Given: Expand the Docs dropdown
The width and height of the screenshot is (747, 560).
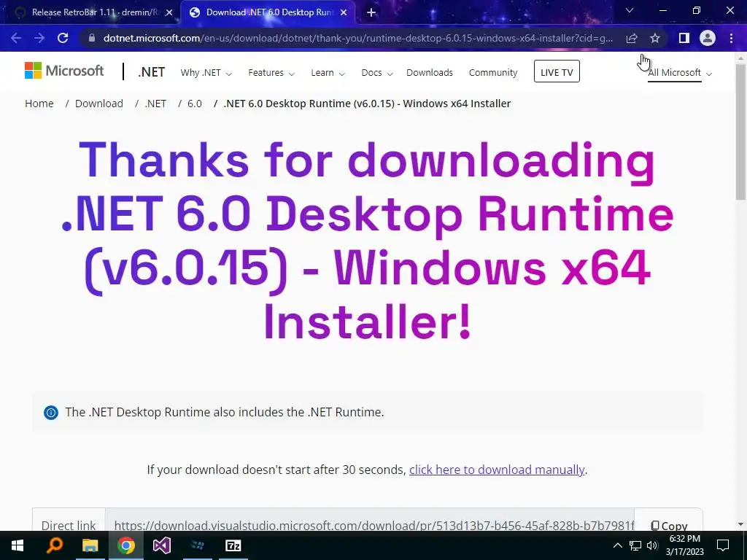Looking at the screenshot, I should click(377, 73).
